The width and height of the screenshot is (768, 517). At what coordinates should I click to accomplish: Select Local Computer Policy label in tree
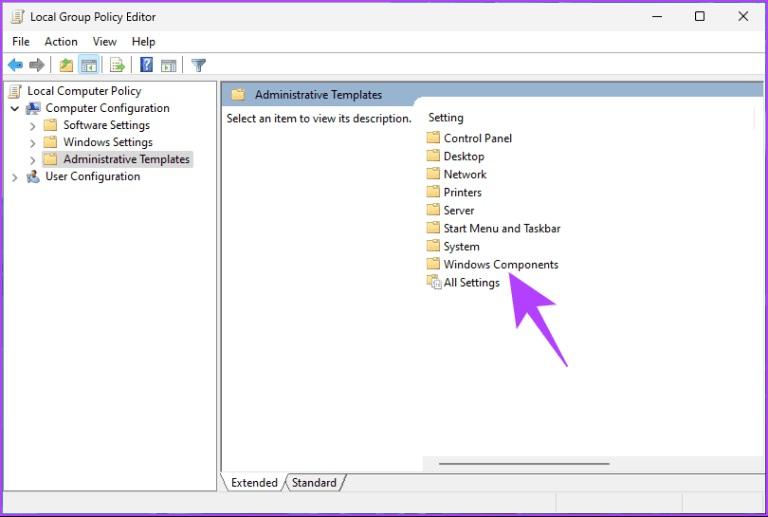click(x=84, y=91)
